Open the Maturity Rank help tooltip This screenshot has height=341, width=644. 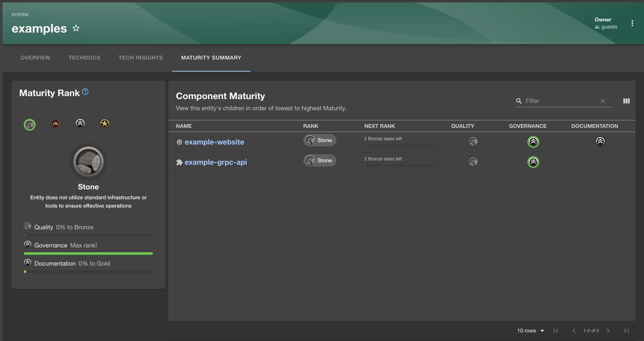85,92
